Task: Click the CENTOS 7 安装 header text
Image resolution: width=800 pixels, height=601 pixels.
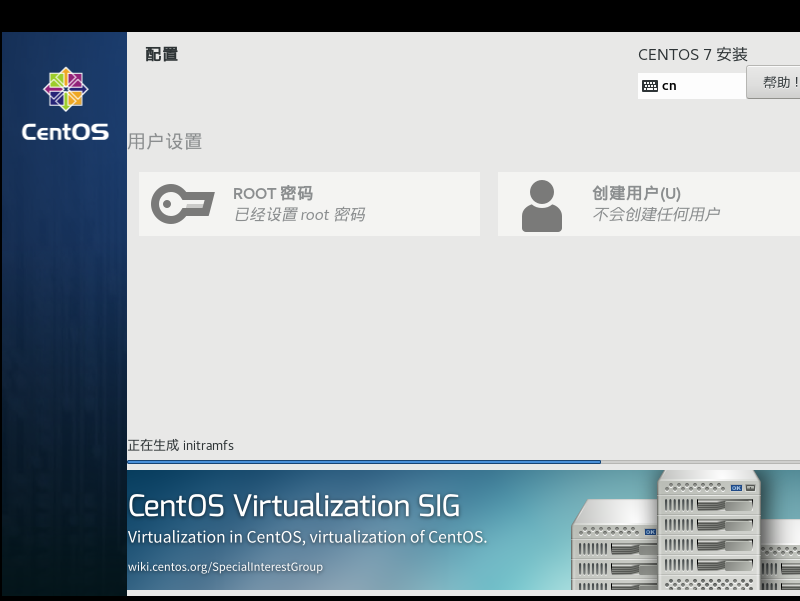Action: coord(693,55)
